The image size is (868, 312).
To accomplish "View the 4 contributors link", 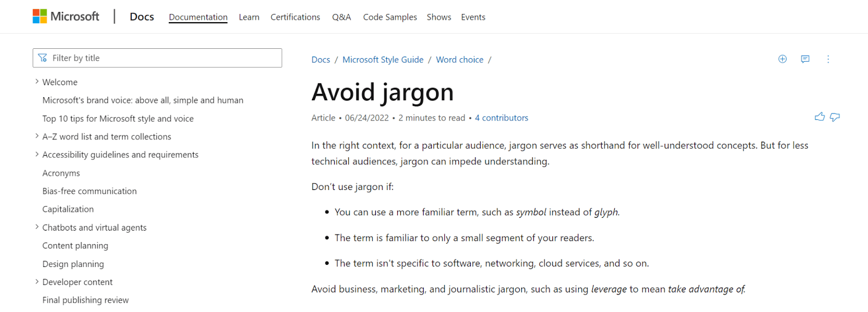I will (x=501, y=118).
